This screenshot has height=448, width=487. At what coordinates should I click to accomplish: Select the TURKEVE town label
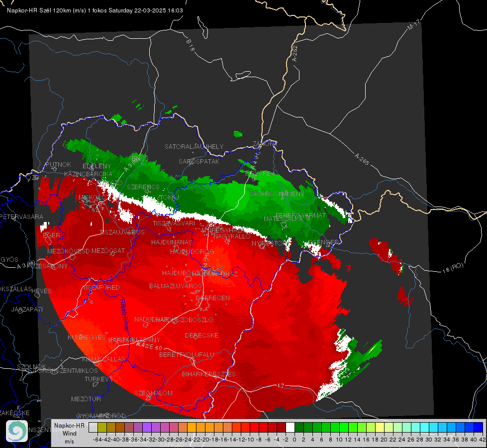tap(98, 379)
